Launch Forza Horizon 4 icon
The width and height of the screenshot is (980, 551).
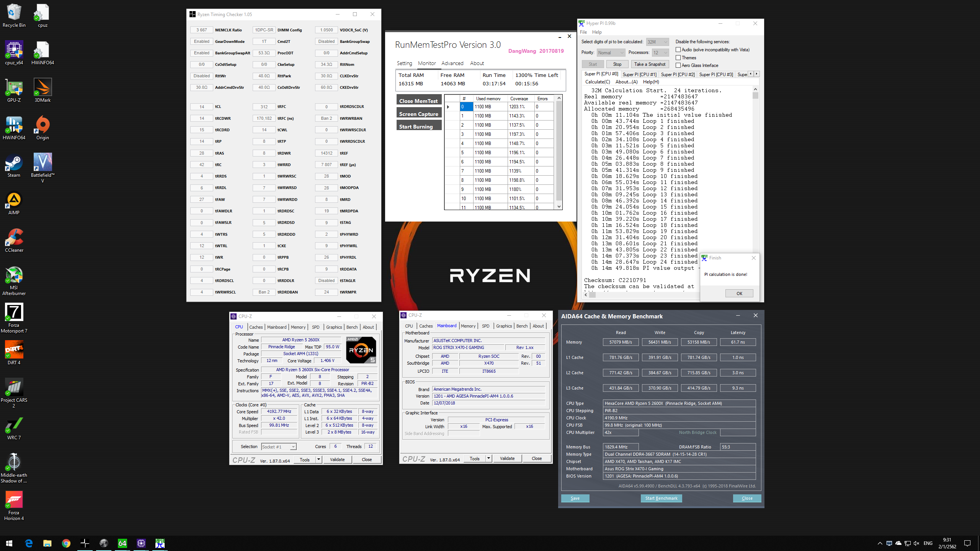(14, 506)
